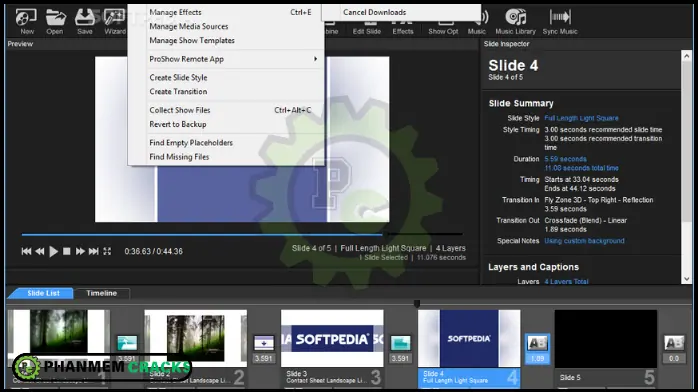Select the Slide 2 thumbnail
The height and width of the screenshot is (392, 698).
195,338
